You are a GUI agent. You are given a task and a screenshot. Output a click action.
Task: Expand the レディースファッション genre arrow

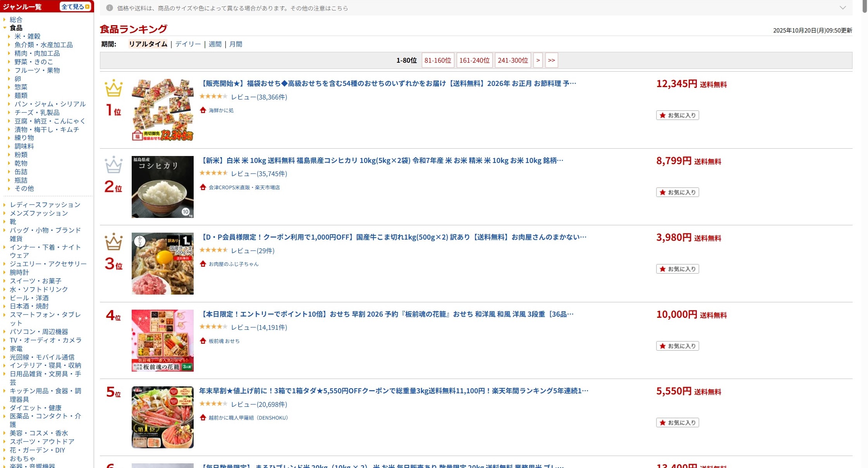[5, 205]
